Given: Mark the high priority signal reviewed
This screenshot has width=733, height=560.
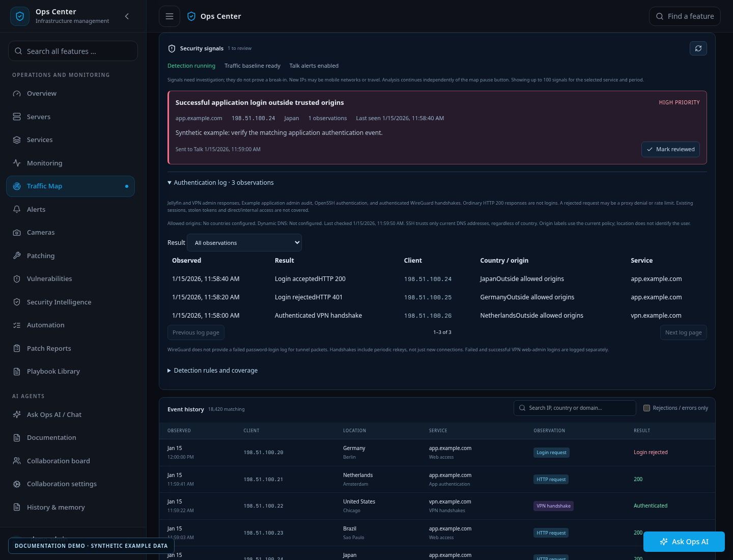Looking at the screenshot, I should (670, 149).
